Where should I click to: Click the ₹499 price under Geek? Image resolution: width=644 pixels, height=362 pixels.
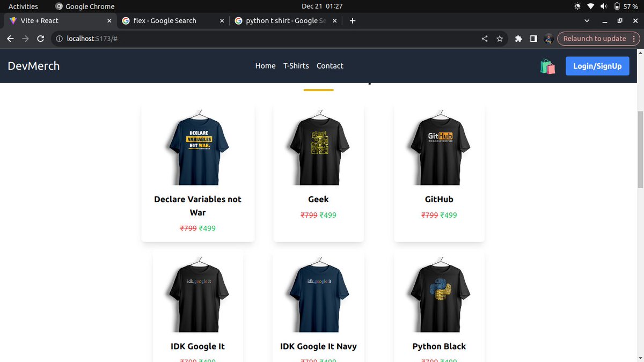coord(328,215)
